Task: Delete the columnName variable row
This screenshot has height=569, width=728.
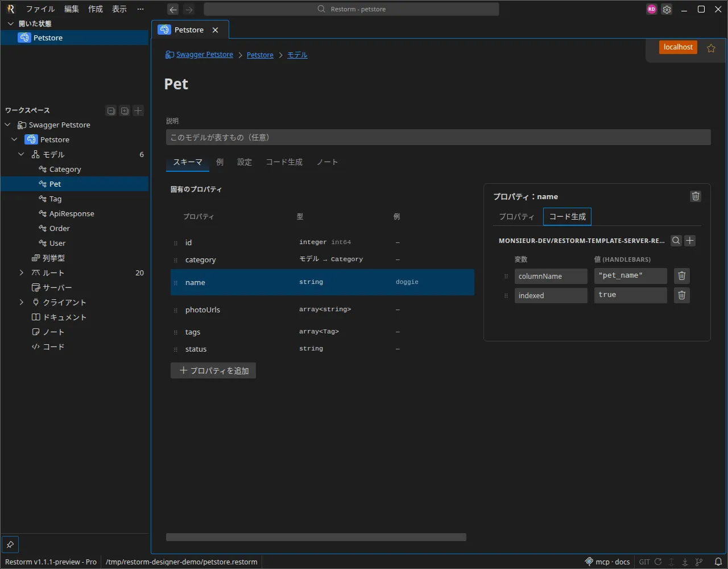Action: [682, 276]
